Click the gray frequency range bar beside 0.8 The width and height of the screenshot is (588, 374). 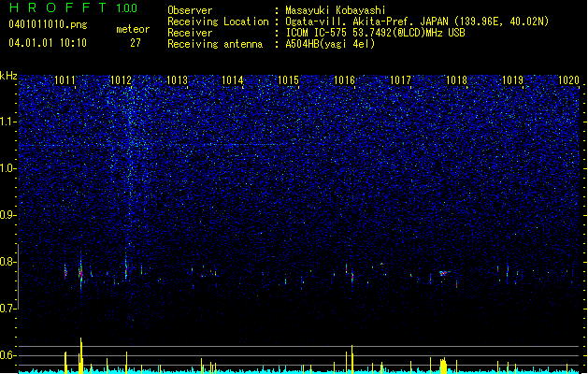click(18, 277)
